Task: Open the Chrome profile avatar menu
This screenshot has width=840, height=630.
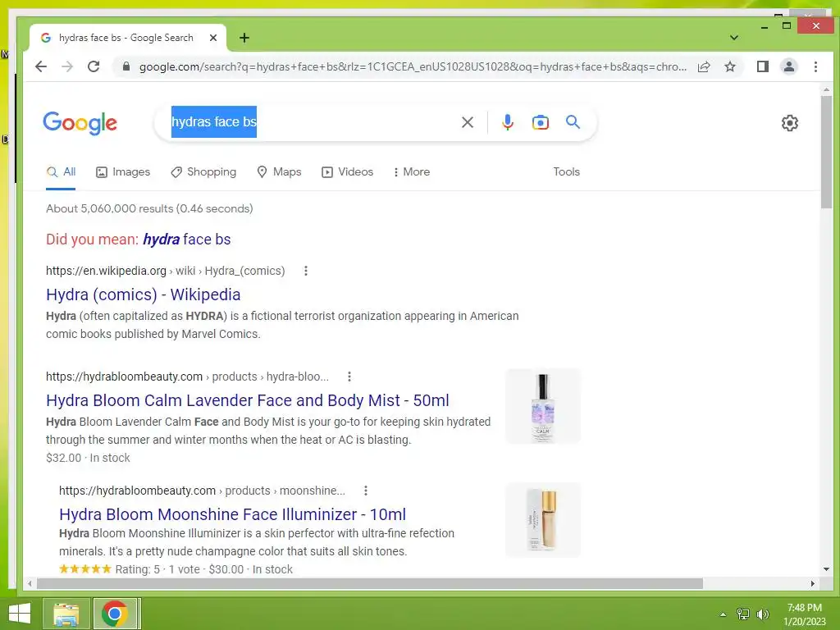Action: tap(789, 66)
